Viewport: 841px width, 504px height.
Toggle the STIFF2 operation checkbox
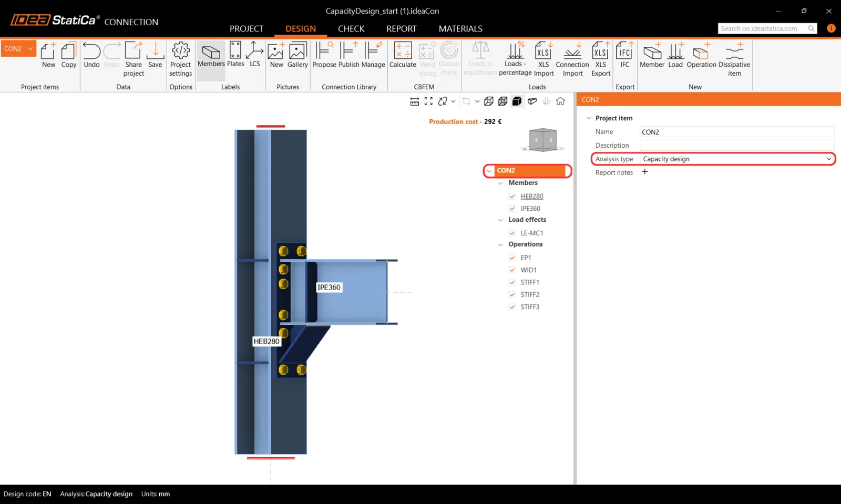(512, 295)
